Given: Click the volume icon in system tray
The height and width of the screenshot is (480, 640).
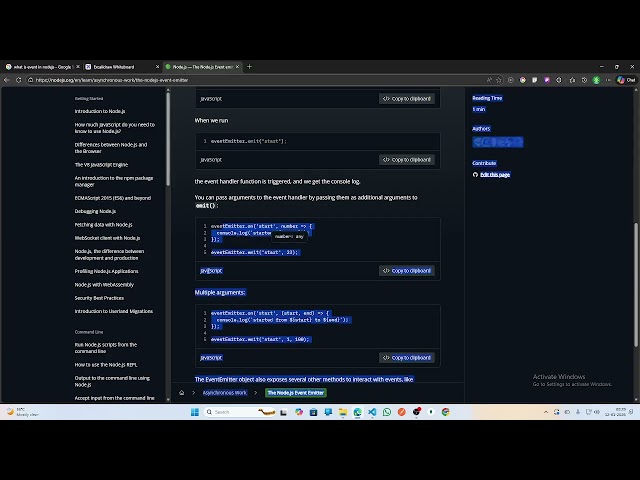Looking at the screenshot, I should tap(597, 412).
